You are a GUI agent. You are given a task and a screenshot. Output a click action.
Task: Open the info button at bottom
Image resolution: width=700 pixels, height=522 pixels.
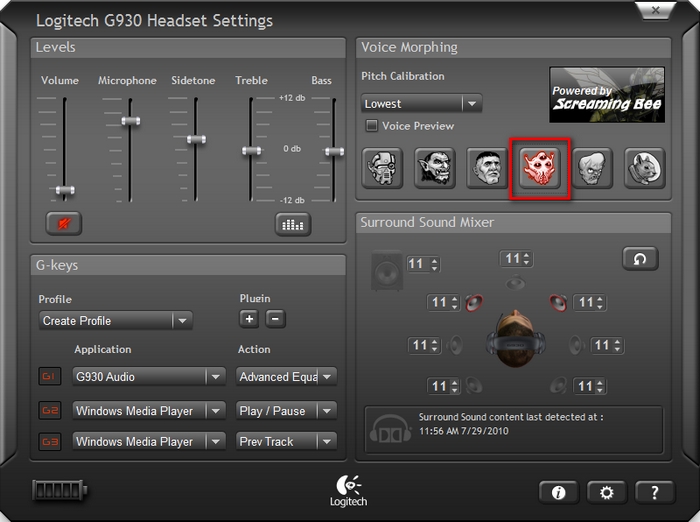click(558, 492)
